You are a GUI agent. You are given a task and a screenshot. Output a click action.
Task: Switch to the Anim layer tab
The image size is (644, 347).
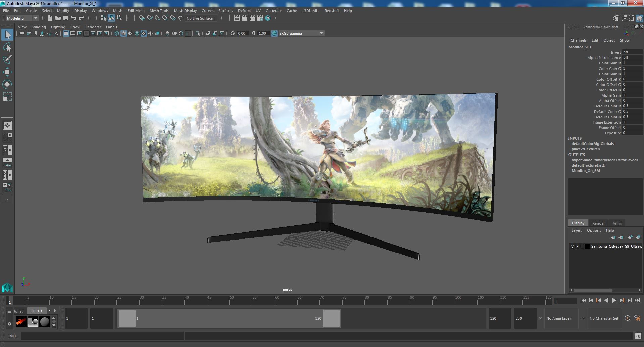(x=617, y=223)
